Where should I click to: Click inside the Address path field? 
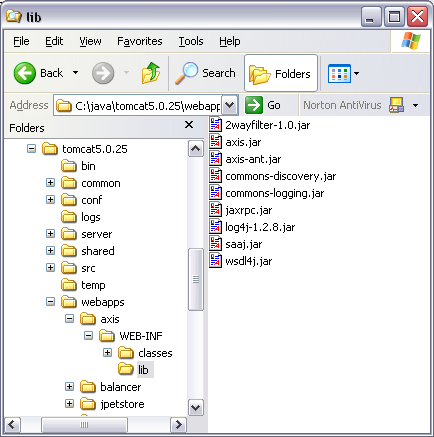(x=138, y=106)
